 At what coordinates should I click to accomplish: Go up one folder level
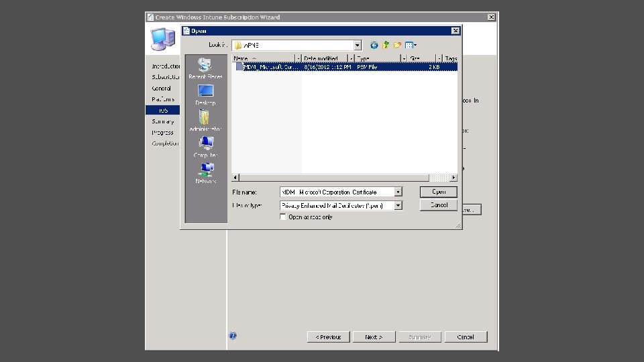(386, 45)
